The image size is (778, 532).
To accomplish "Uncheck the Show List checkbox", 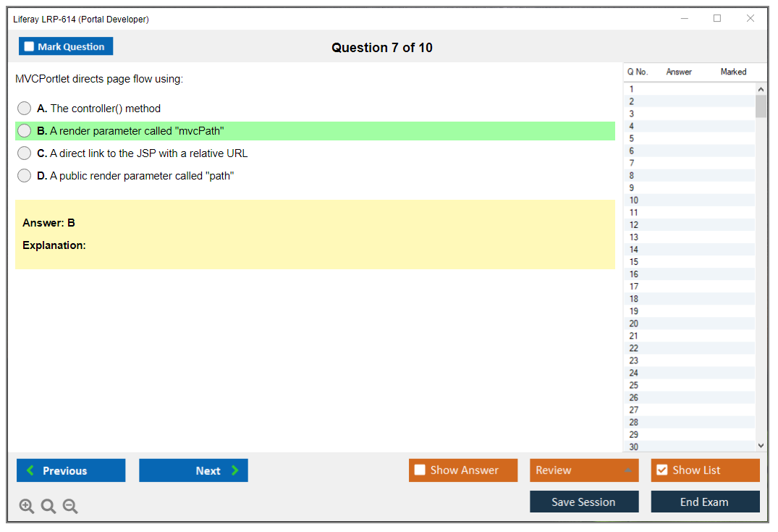I will pos(661,470).
